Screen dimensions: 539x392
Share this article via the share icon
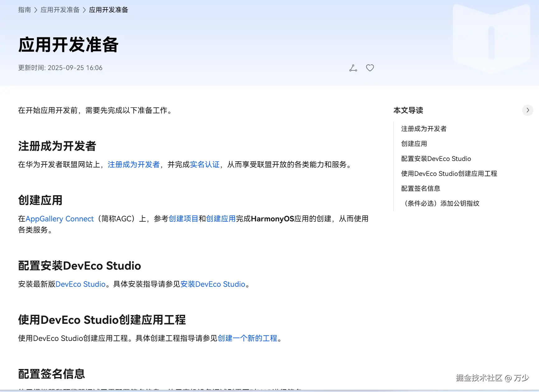(353, 68)
